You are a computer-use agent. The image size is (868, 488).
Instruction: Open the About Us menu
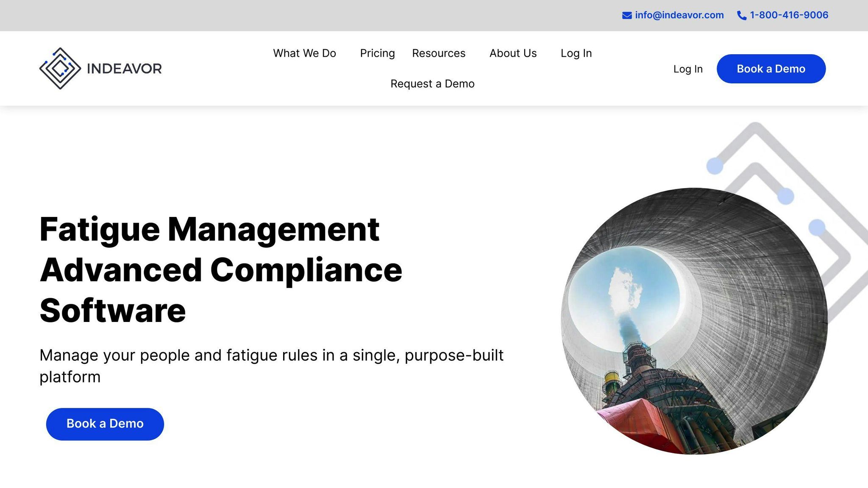pos(513,53)
